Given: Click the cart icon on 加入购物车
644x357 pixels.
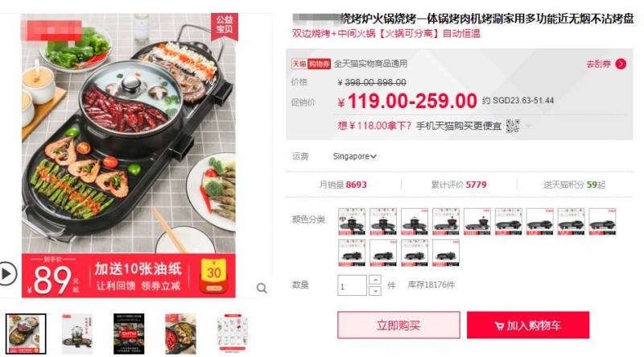Looking at the screenshot, I should tap(499, 326).
